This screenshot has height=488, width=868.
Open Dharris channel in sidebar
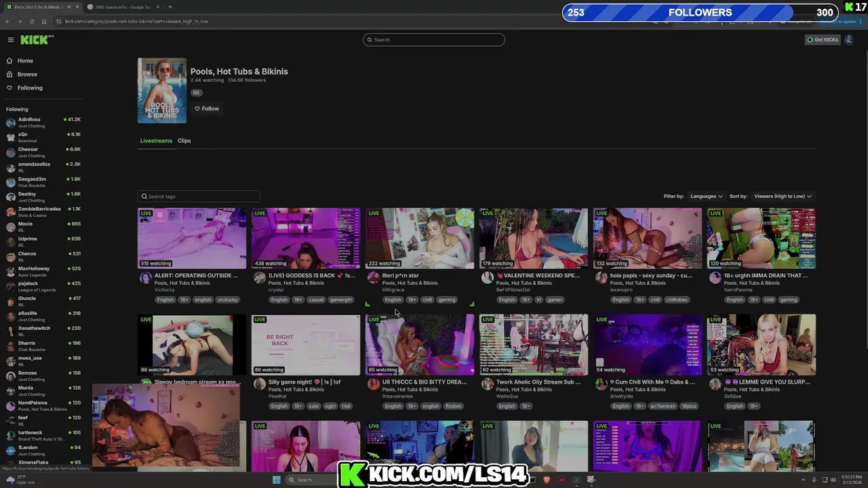point(43,346)
